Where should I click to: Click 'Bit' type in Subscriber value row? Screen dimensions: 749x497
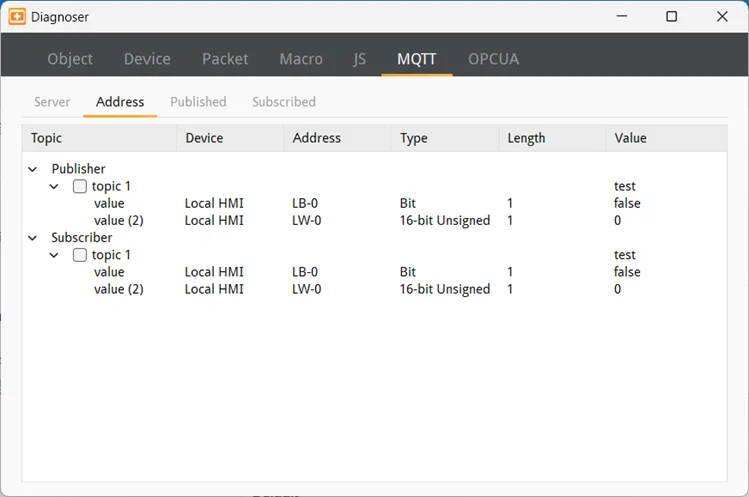pos(407,272)
